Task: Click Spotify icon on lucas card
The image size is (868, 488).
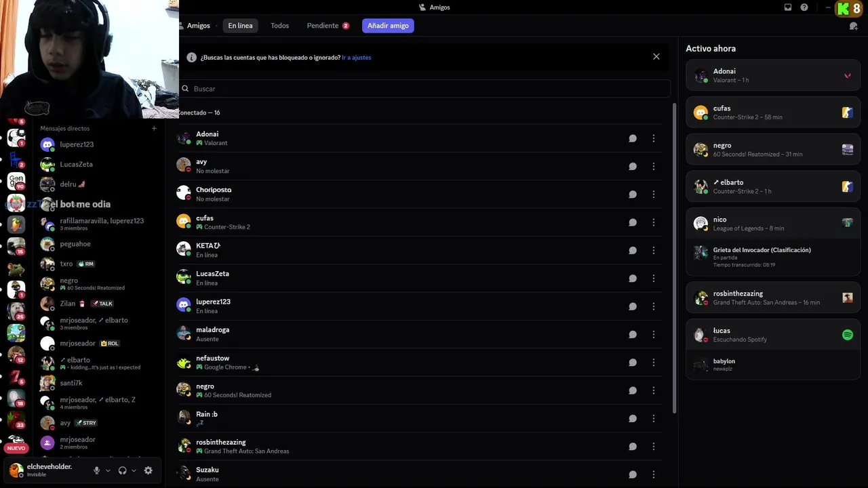Action: (848, 335)
